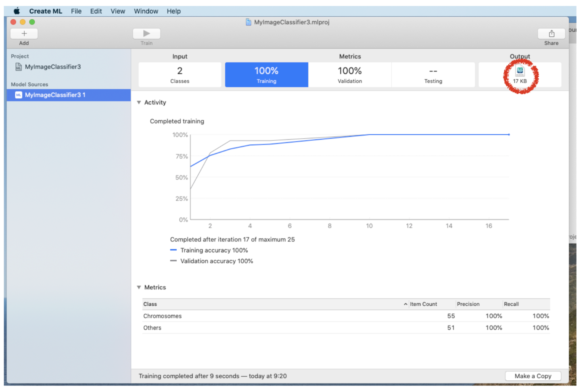
Task: Open the Window menu
Action: pos(146,11)
